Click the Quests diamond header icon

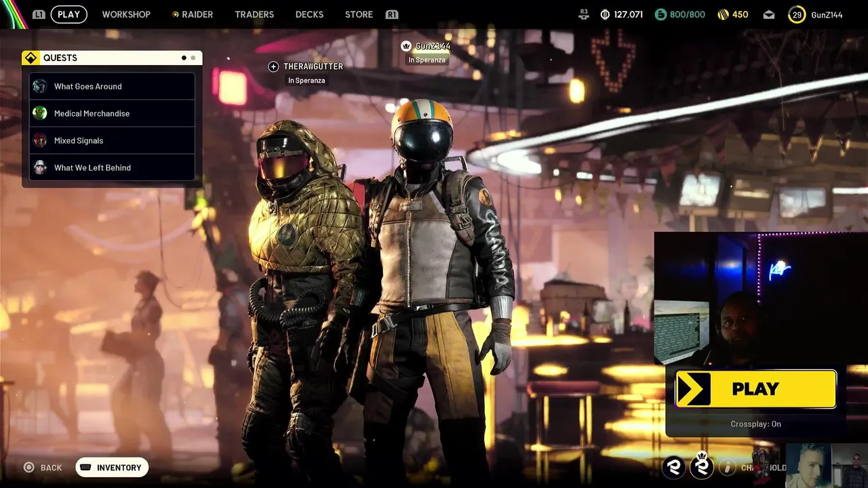click(x=31, y=58)
